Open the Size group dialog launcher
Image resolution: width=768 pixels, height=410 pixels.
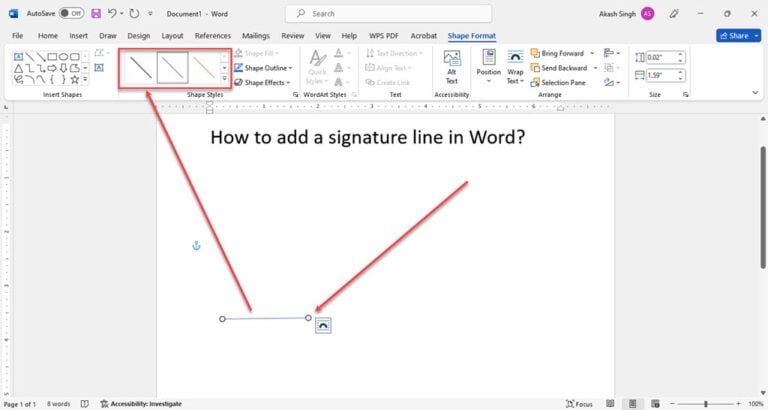686,95
